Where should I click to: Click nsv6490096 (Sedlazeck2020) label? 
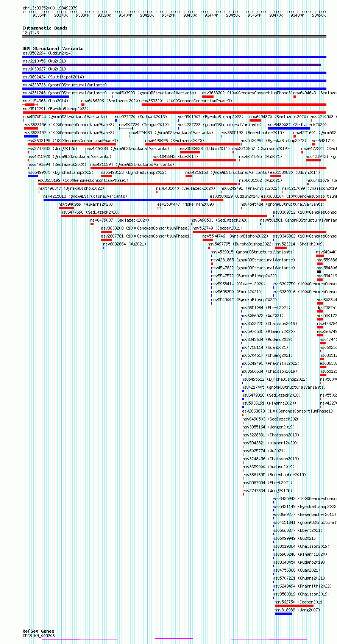click(175, 141)
